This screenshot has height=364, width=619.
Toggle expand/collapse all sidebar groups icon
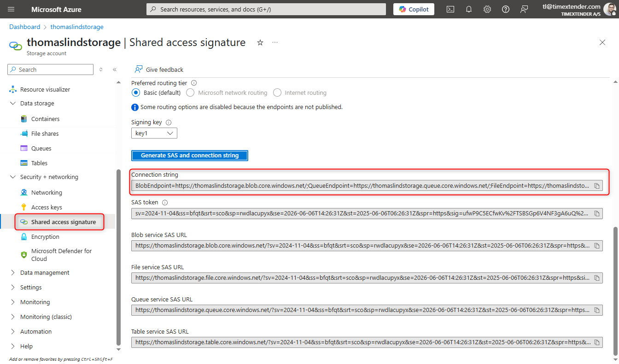coord(101,69)
